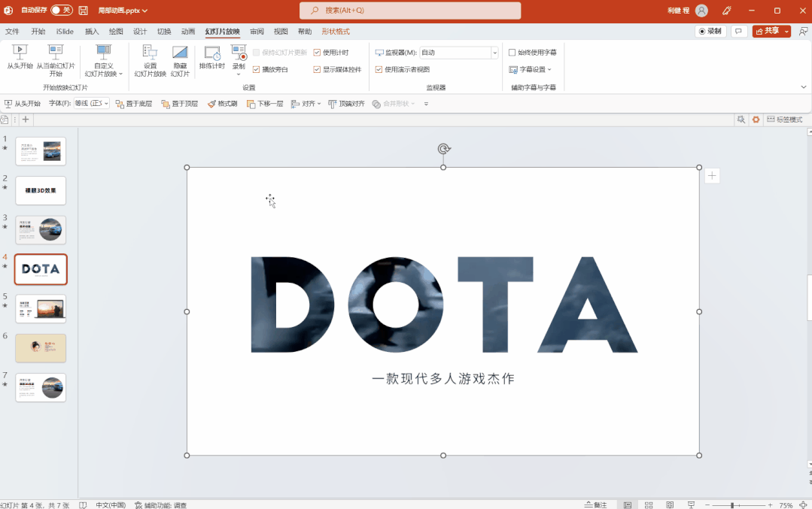Toggle the 显示媒体控件 checkbox
Image resolution: width=812 pixels, height=509 pixels.
pyautogui.click(x=317, y=69)
